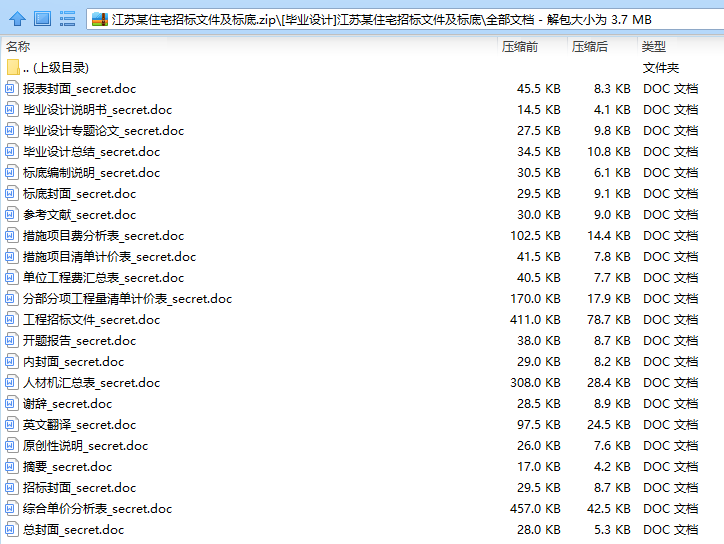The width and height of the screenshot is (724, 544).
Task: Click the doc icon for 分部分项工程量清单计价表_secret.doc
Action: tap(12, 299)
